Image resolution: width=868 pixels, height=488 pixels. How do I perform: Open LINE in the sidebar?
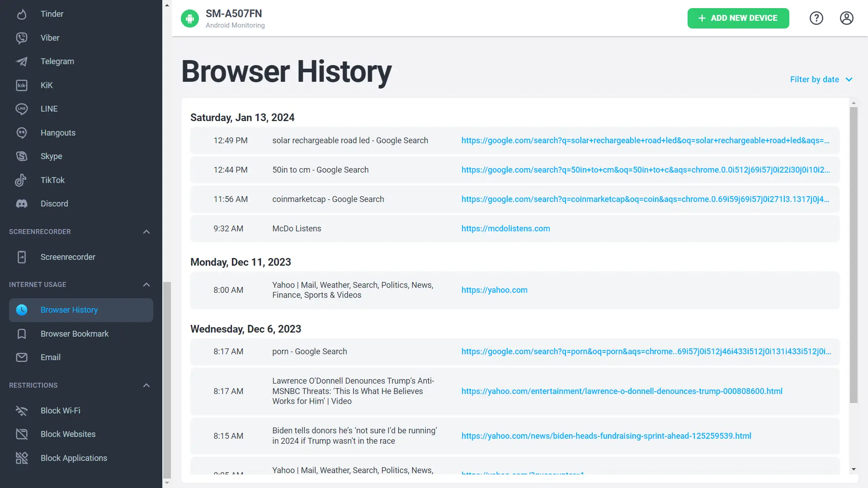click(x=49, y=109)
